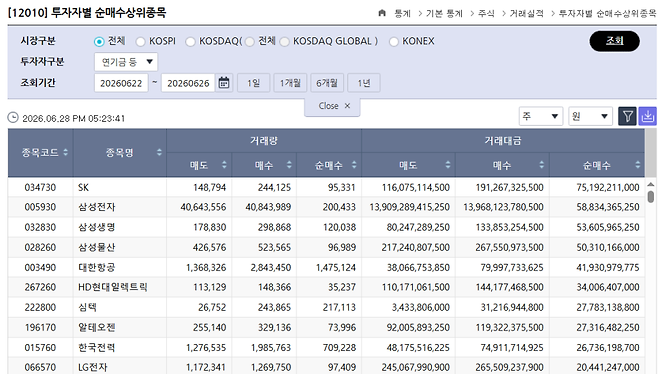Sort 거래대금 순매수 column
This screenshot has height=374, width=658.
[637, 165]
